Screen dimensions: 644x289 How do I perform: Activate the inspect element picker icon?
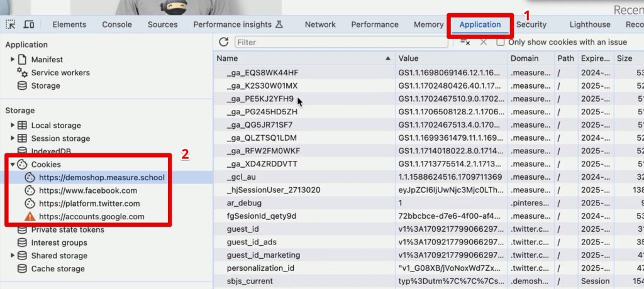[11, 25]
